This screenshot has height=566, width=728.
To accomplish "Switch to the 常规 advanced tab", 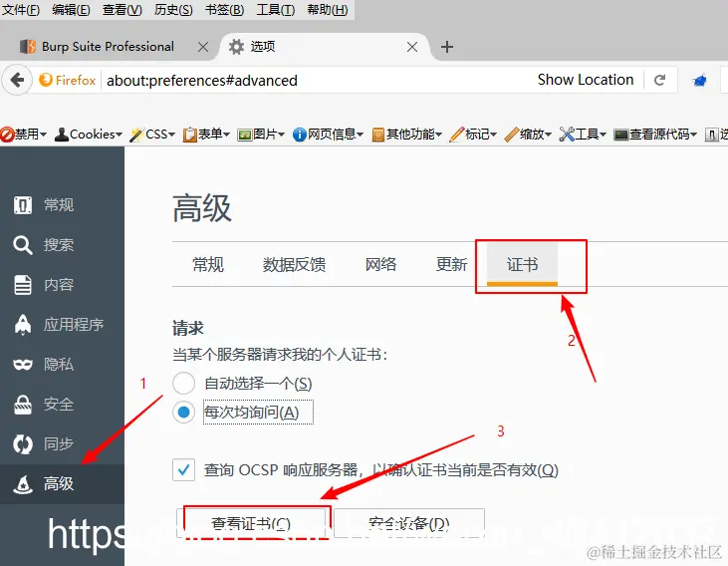I will click(x=208, y=264).
